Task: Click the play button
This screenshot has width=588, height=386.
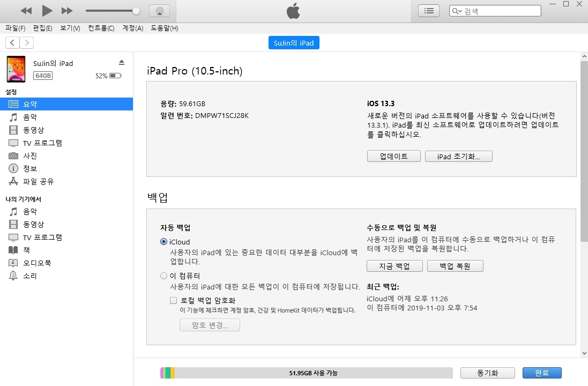Action: 47,11
